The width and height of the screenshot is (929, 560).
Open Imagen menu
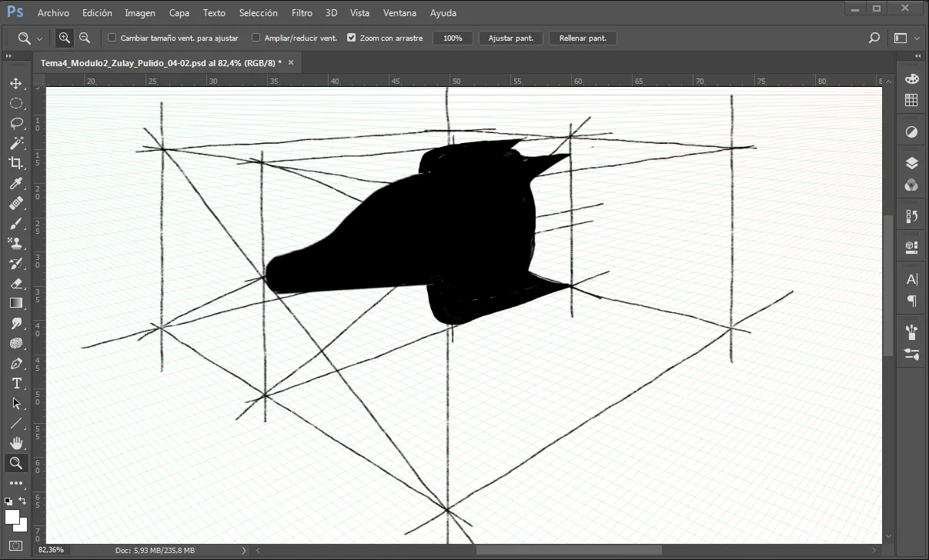140,13
